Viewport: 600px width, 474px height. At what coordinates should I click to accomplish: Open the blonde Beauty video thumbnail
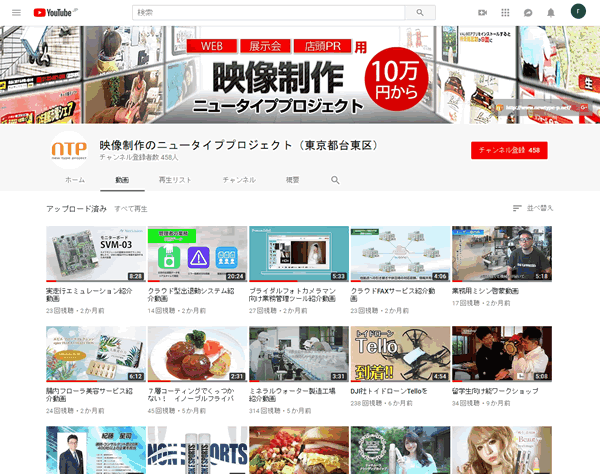[502, 450]
